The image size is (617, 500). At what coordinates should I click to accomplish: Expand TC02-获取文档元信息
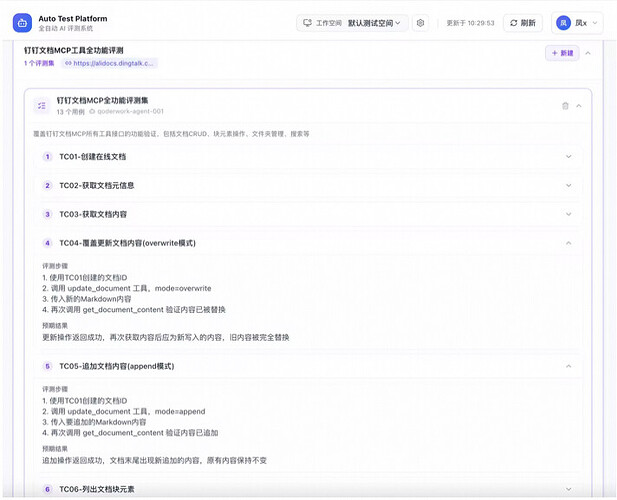568,185
